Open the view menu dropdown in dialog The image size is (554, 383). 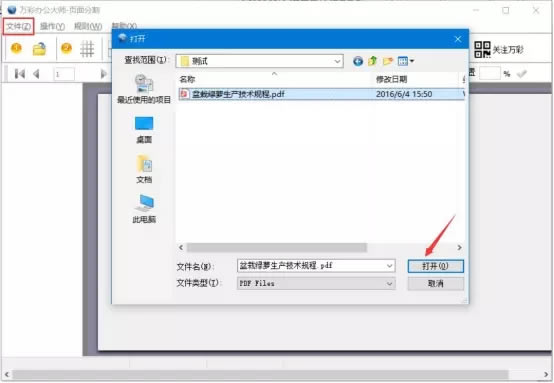click(405, 61)
